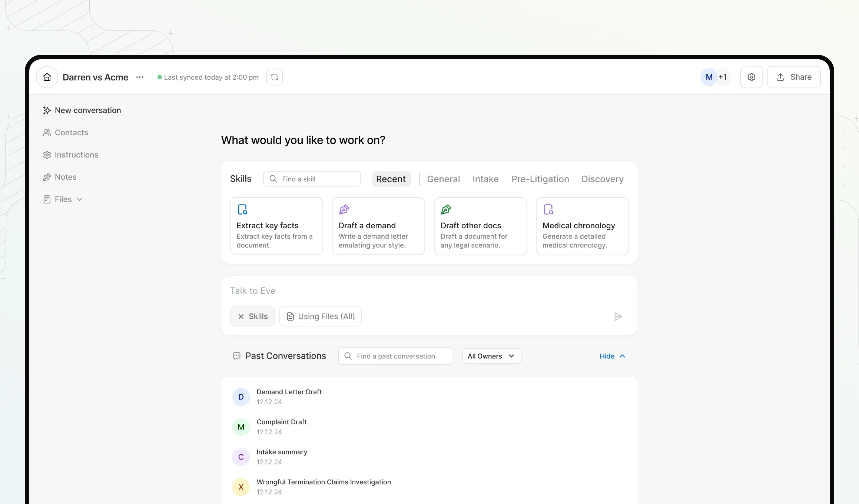Click the send arrow icon
859x504 pixels.
(x=618, y=316)
